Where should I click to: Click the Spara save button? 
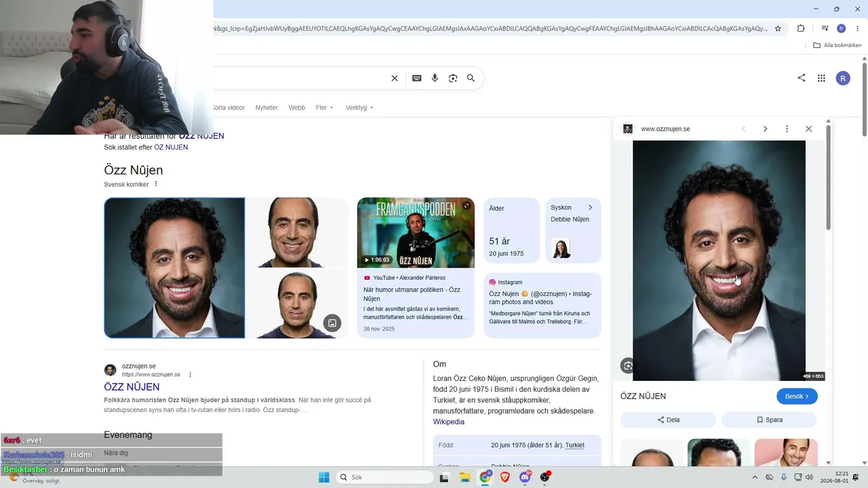point(769,420)
